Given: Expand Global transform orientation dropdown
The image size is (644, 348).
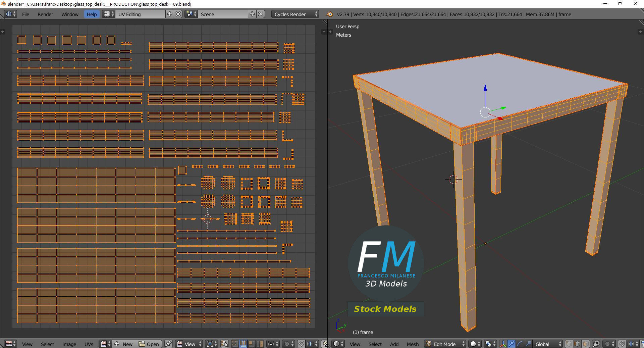Looking at the screenshot, I should pos(548,344).
